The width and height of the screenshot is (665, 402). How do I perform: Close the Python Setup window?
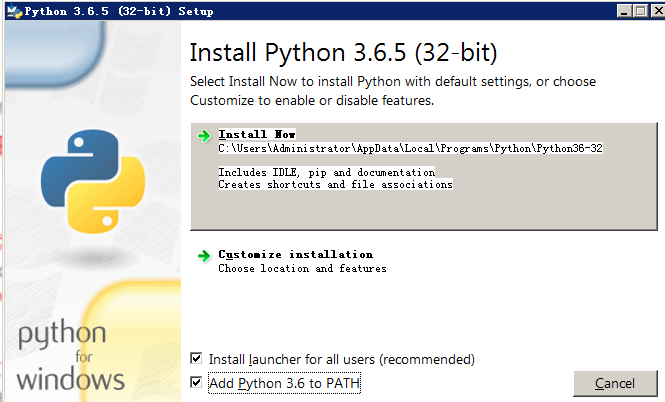[x=658, y=11]
